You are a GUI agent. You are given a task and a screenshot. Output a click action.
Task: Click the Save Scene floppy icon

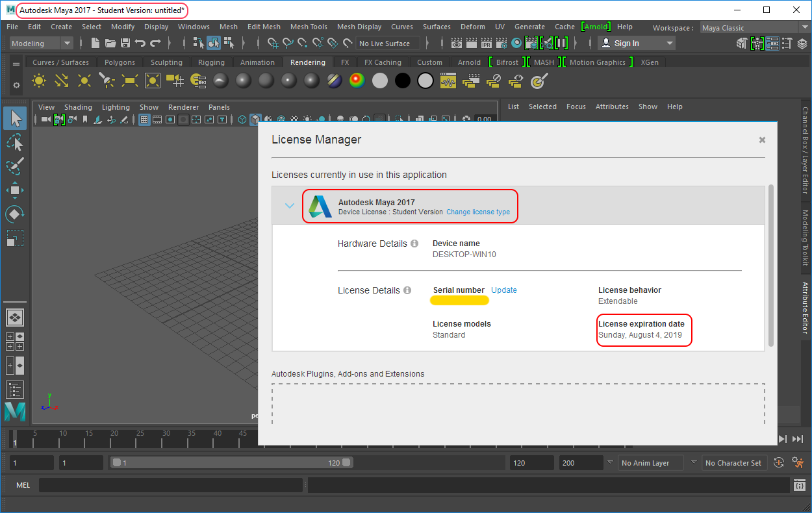[125, 44]
